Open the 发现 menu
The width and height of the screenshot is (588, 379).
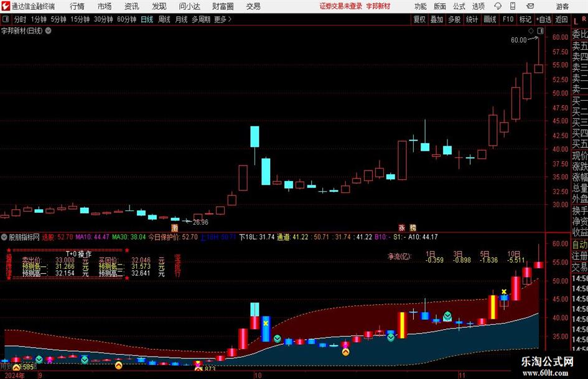coord(159,6)
